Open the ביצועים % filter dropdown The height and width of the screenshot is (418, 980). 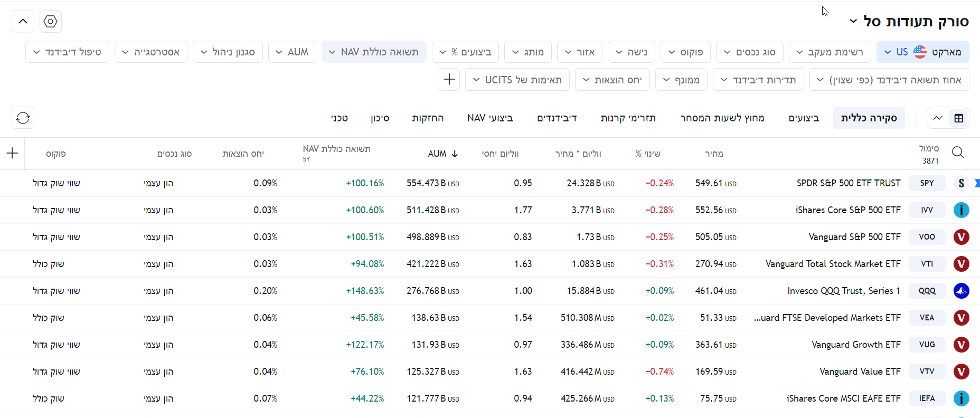[465, 52]
